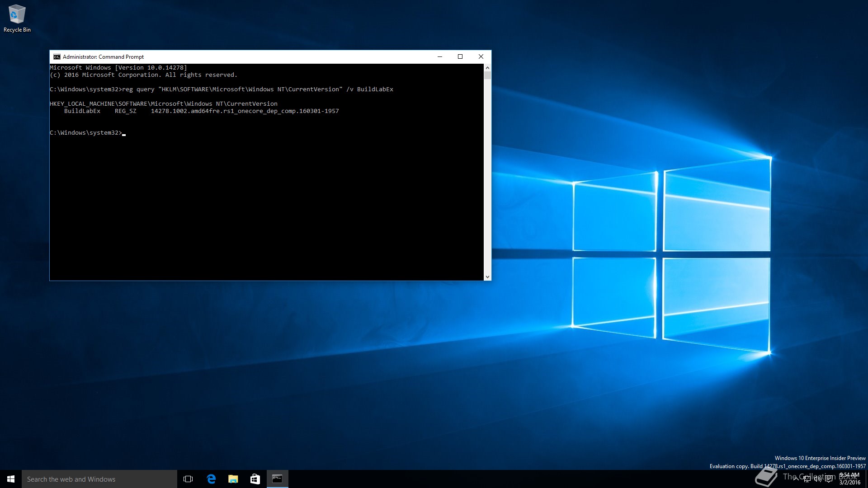The height and width of the screenshot is (488, 868).
Task: Click the Search the web and Windows box
Action: (99, 479)
